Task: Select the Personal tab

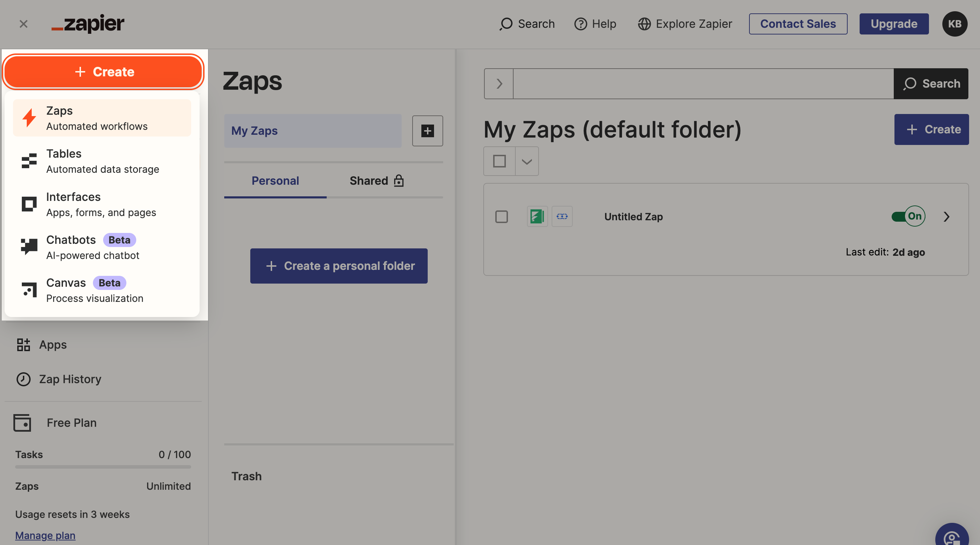Action: 275,180
